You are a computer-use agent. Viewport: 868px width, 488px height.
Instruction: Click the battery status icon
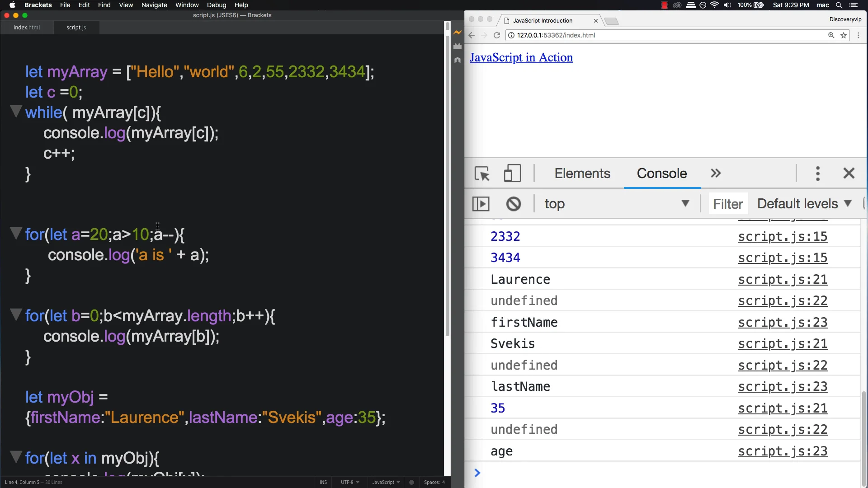[759, 5]
